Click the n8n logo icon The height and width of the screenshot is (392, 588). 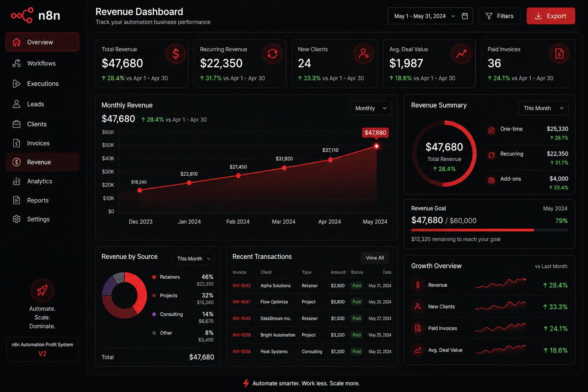click(22, 15)
